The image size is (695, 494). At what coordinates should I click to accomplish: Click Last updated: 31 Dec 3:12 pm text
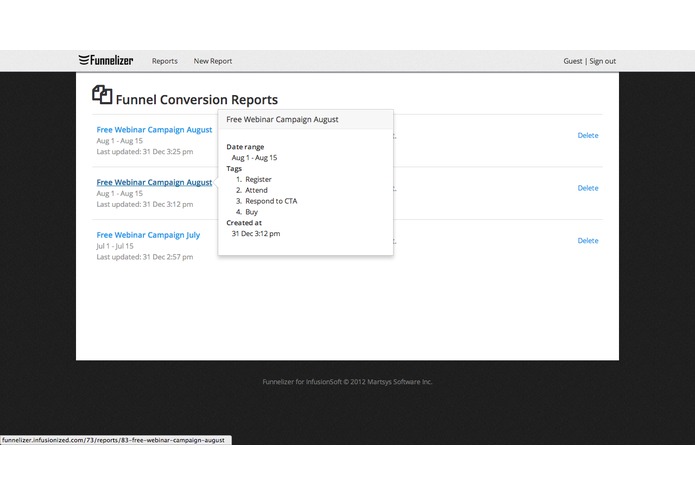pyautogui.click(x=145, y=204)
